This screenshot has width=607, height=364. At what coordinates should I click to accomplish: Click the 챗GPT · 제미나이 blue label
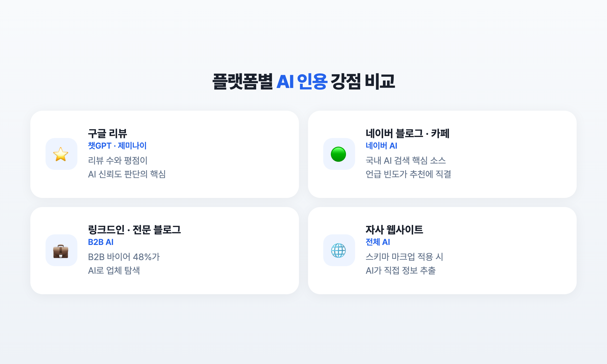pyautogui.click(x=117, y=146)
